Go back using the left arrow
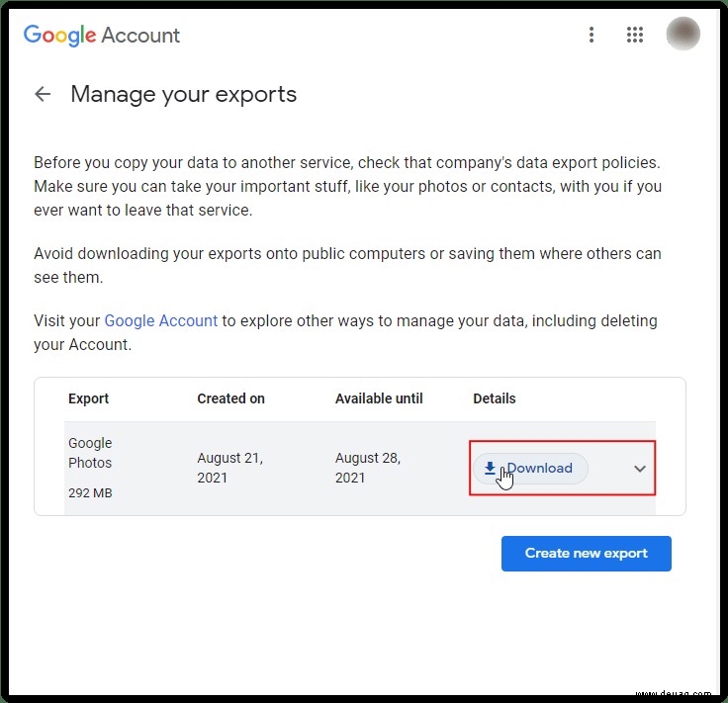This screenshot has width=728, height=703. pyautogui.click(x=43, y=94)
